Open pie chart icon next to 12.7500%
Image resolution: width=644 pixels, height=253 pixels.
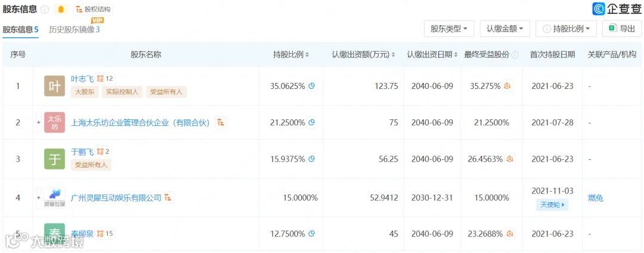(312, 234)
